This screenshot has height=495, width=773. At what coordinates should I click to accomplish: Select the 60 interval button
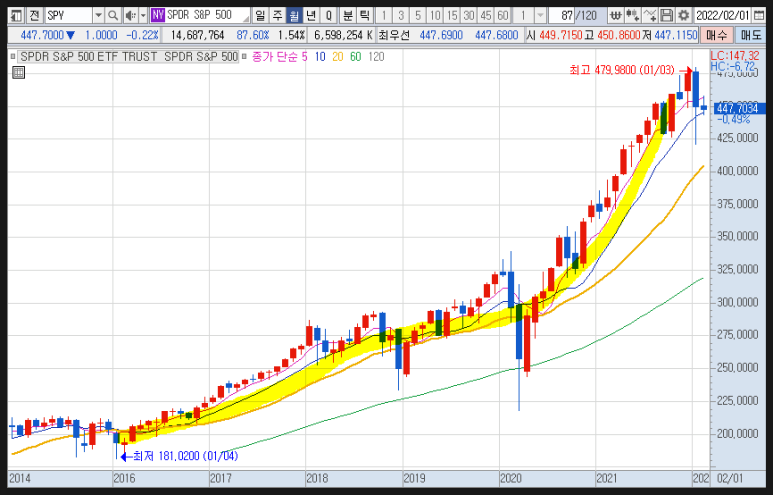point(502,16)
